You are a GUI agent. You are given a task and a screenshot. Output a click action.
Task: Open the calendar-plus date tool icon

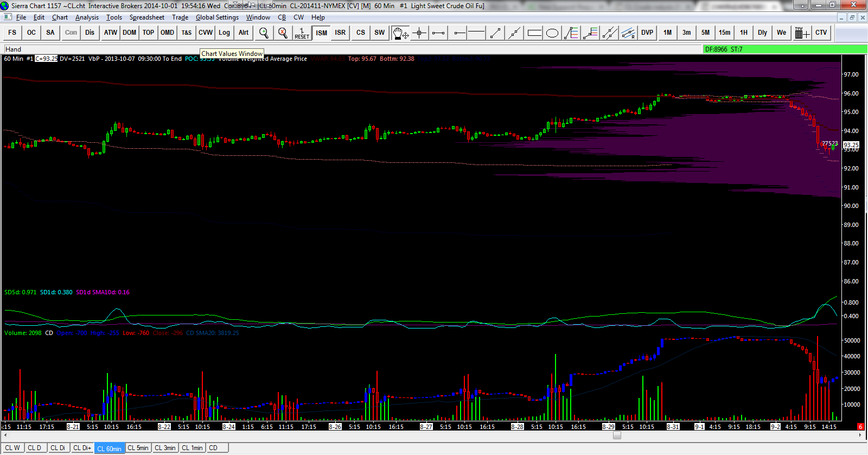802,33
